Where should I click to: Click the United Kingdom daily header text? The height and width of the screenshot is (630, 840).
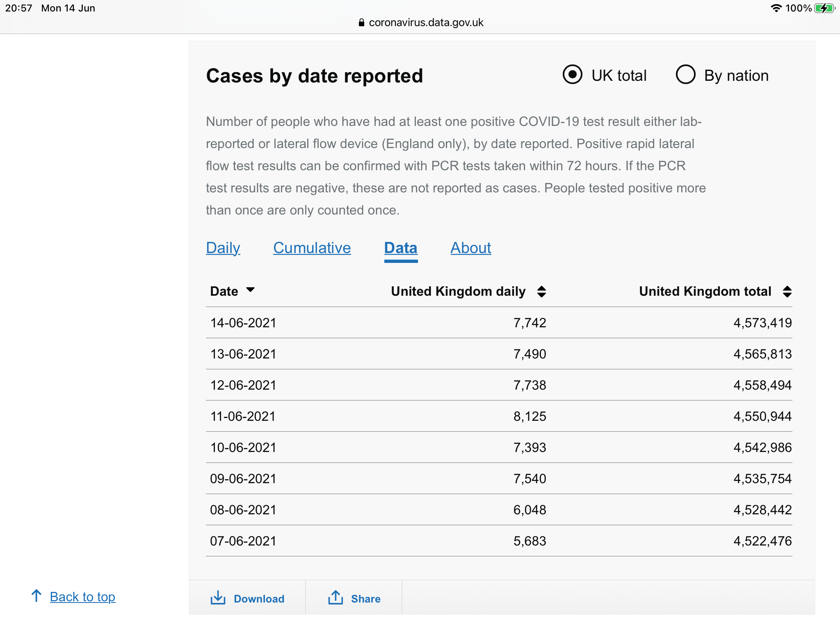point(458,291)
